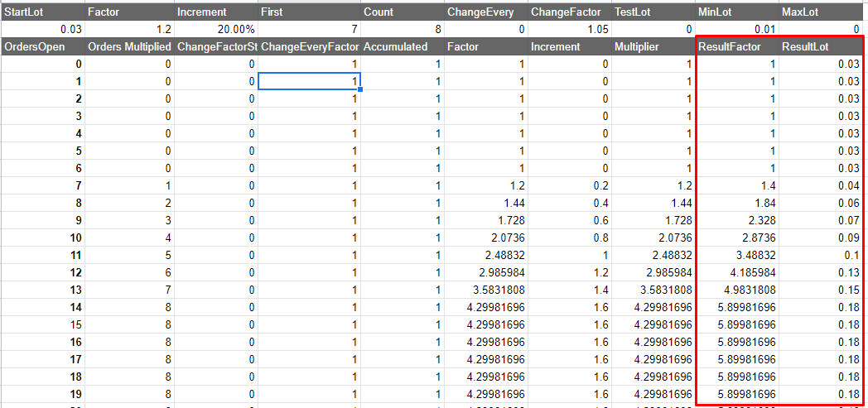Image resolution: width=868 pixels, height=408 pixels.
Task: Select the highlighted ChangeEveryFactor cell in OrdersOpen row 1
Action: pos(310,81)
